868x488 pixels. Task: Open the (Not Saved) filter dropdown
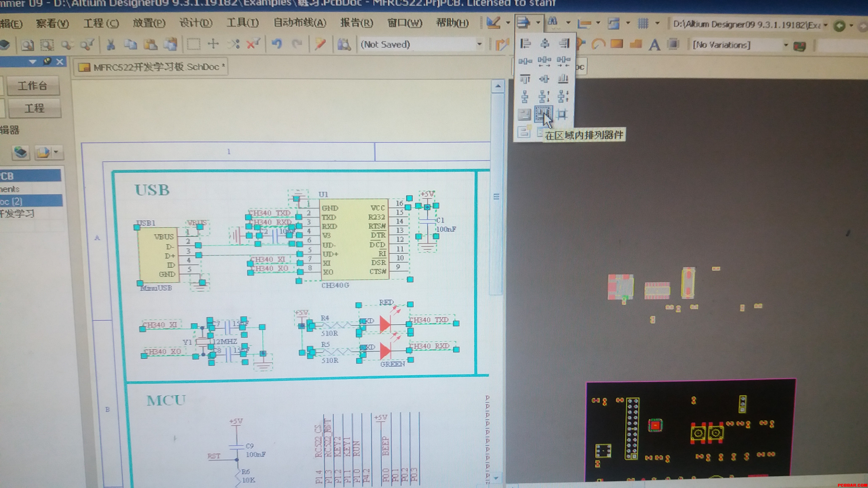[479, 44]
